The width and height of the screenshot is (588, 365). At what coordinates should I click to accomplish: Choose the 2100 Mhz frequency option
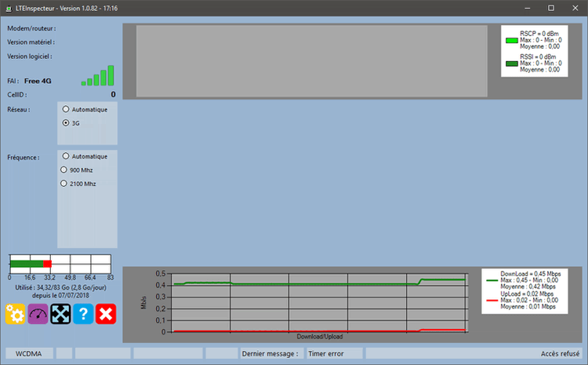pyautogui.click(x=64, y=184)
